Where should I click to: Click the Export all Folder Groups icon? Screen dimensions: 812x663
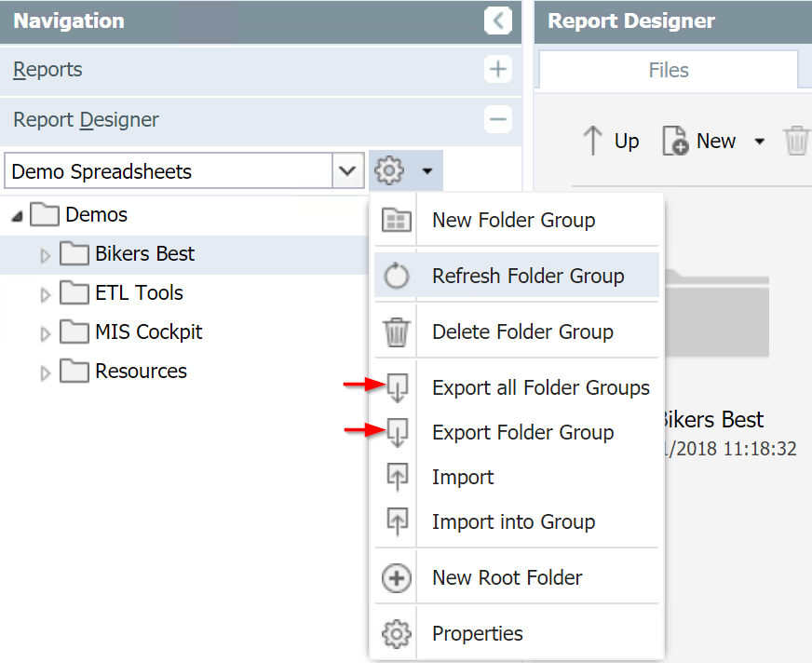pyautogui.click(x=397, y=388)
